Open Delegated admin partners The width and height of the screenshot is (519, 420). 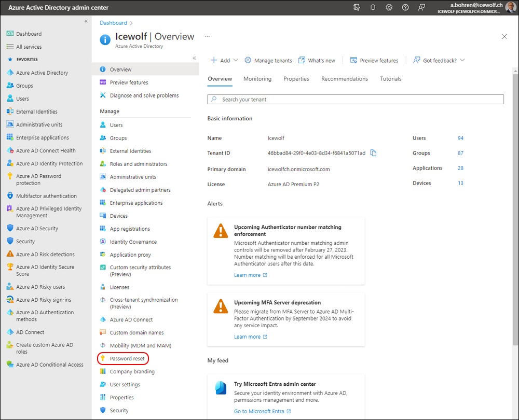140,190
